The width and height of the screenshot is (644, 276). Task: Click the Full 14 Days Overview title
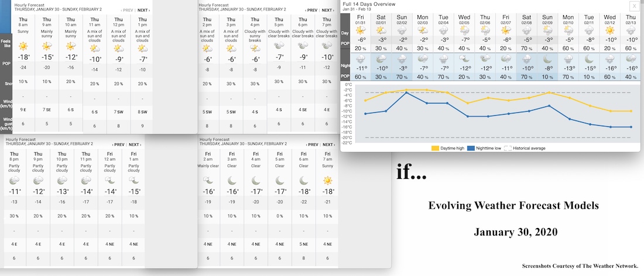tap(369, 4)
